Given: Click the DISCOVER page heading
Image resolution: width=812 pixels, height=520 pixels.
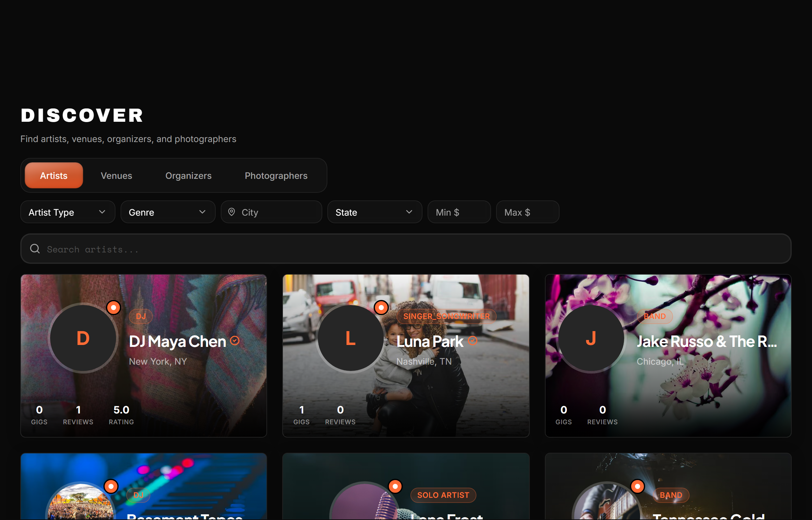Looking at the screenshot, I should [82, 115].
